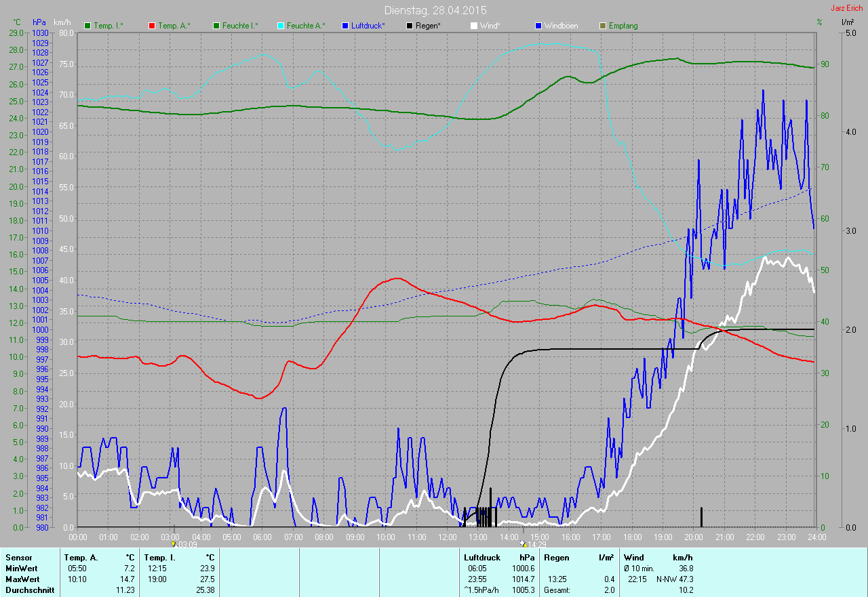
Task: Toggle the Feuchte I. series label
Action: 240,26
